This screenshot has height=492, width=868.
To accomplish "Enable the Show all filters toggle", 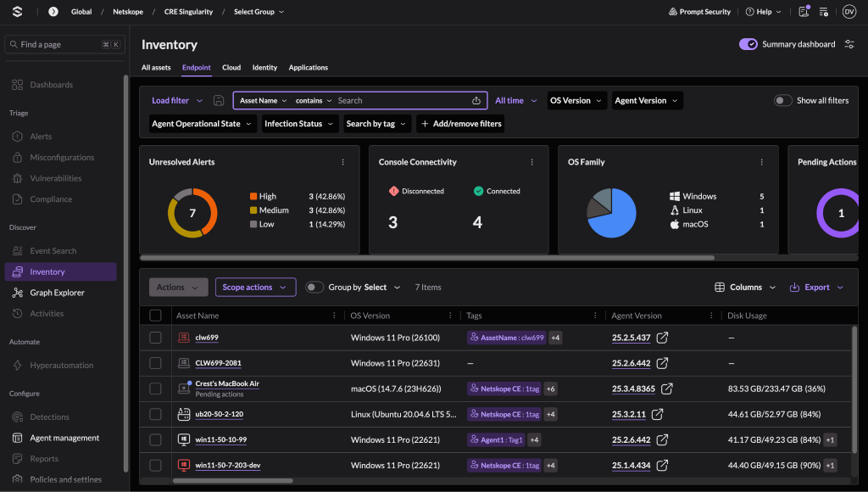I will (782, 101).
